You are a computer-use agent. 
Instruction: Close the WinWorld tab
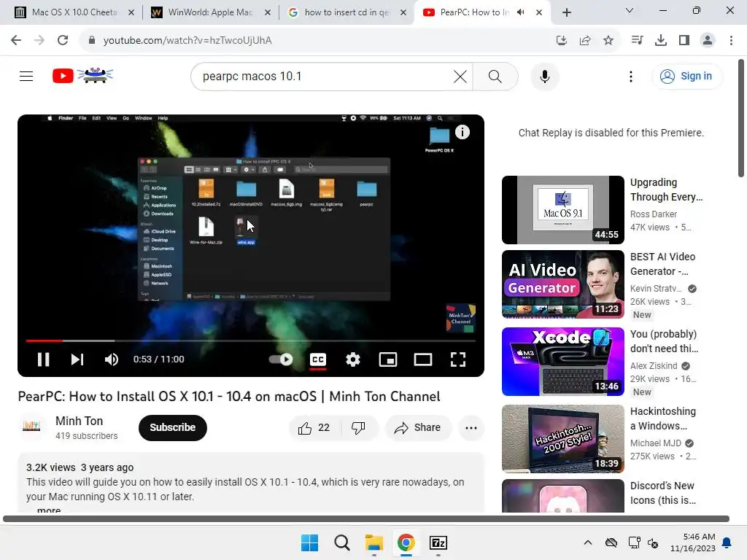click(267, 12)
